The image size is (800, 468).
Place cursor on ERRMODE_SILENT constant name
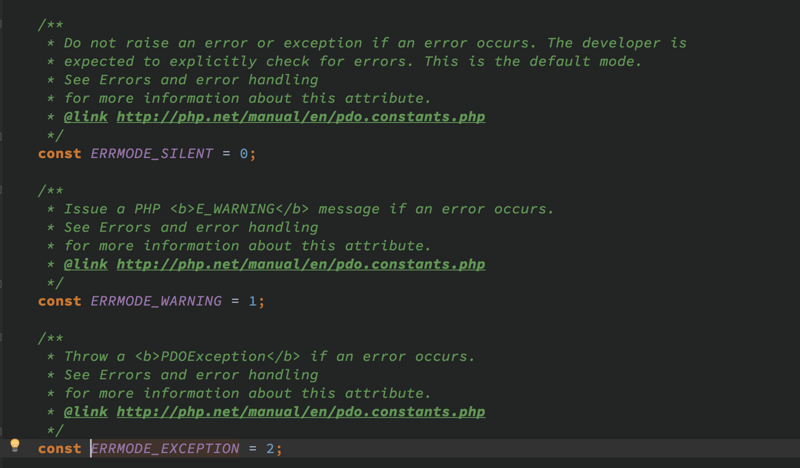tap(152, 154)
